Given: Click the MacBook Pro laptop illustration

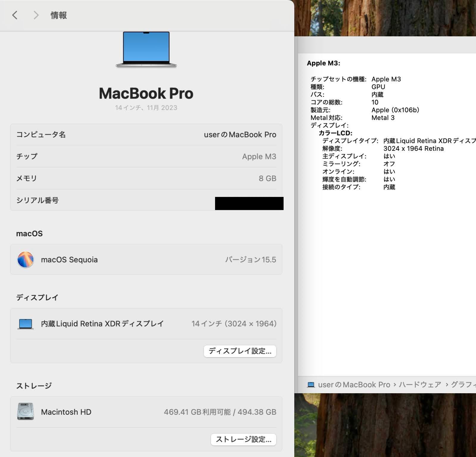Looking at the screenshot, I should tap(146, 49).
